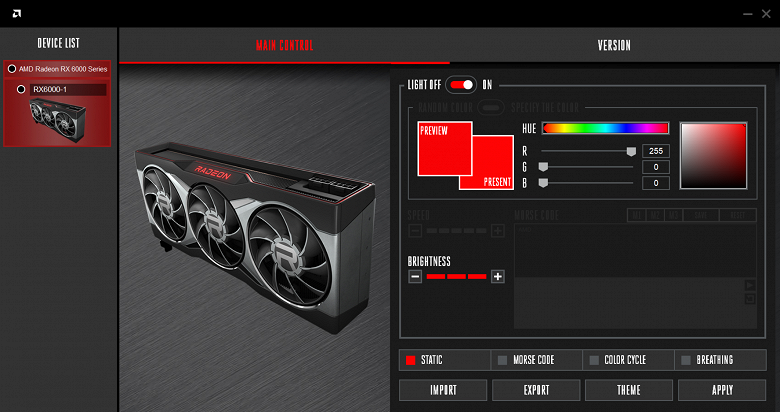Click the red saturation color picker square
The image size is (780, 412).
(713, 156)
